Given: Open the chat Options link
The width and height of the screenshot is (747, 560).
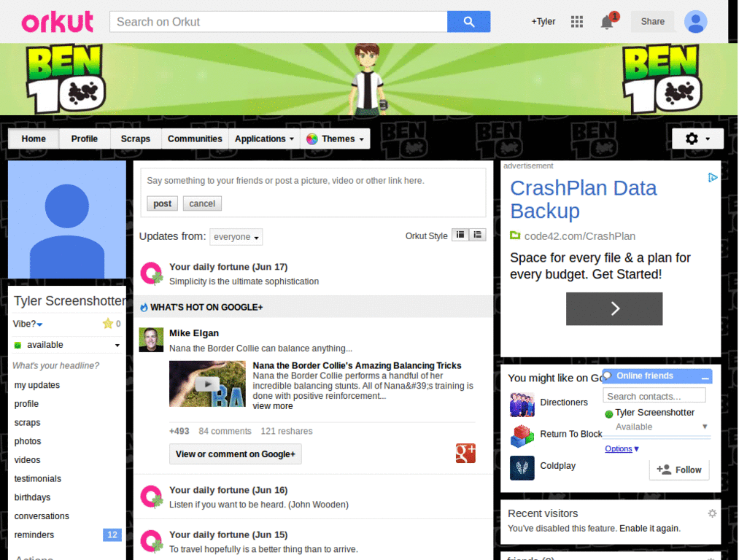Looking at the screenshot, I should click(622, 448).
